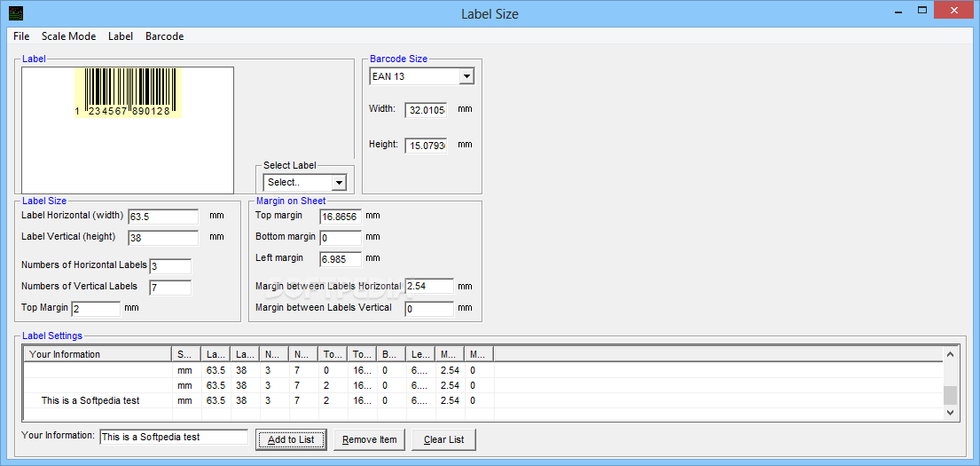Open the Barcode menu
The height and width of the screenshot is (466, 980).
(x=164, y=36)
